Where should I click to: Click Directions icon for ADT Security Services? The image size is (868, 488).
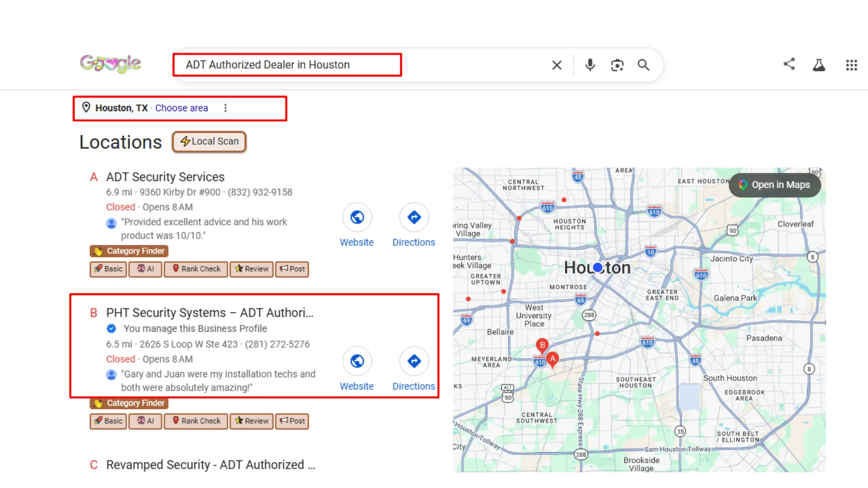[x=414, y=217]
